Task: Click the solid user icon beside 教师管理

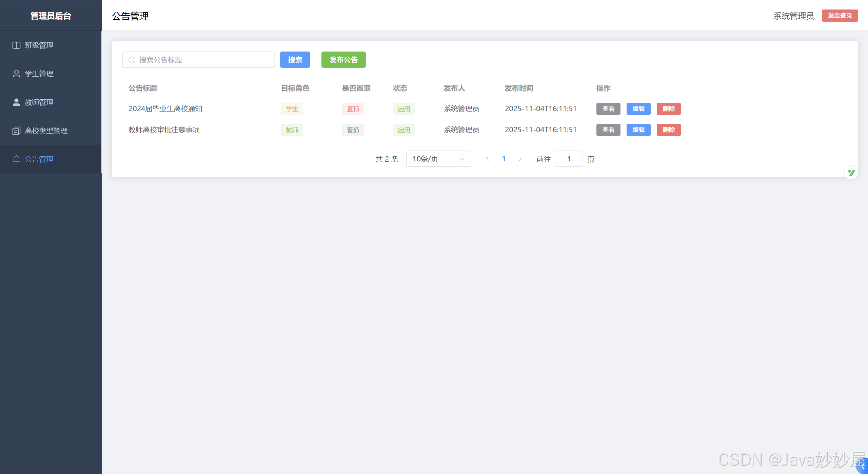Action: [x=16, y=102]
